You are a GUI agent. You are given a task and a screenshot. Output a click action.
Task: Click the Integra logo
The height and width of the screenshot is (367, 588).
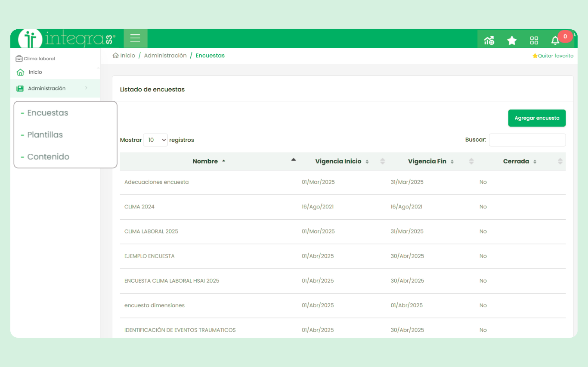click(x=67, y=39)
